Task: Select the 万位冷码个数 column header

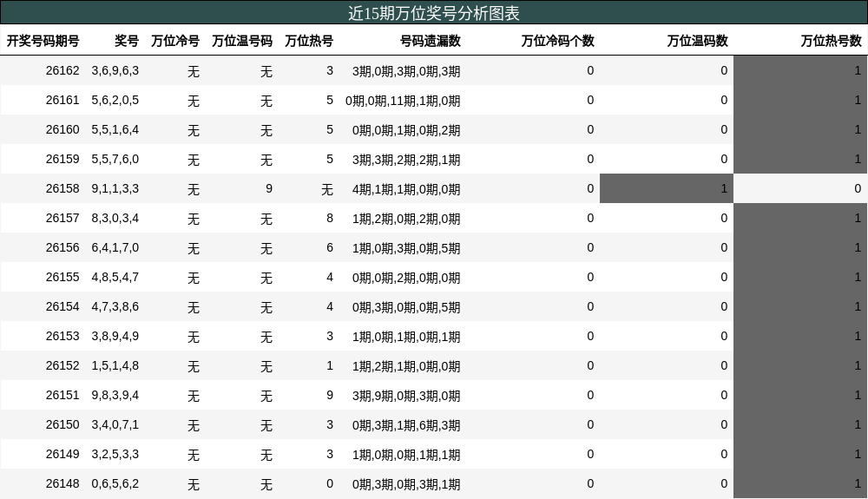Action: 557,41
